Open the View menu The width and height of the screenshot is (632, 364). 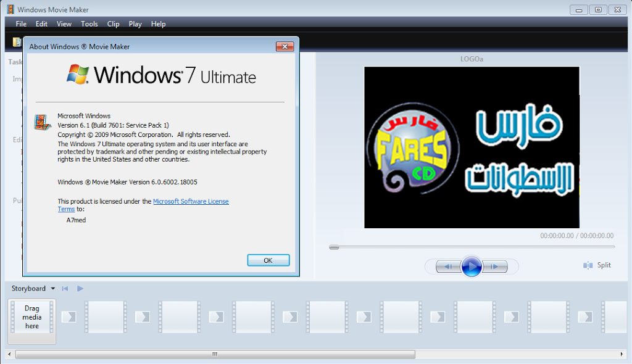click(64, 24)
